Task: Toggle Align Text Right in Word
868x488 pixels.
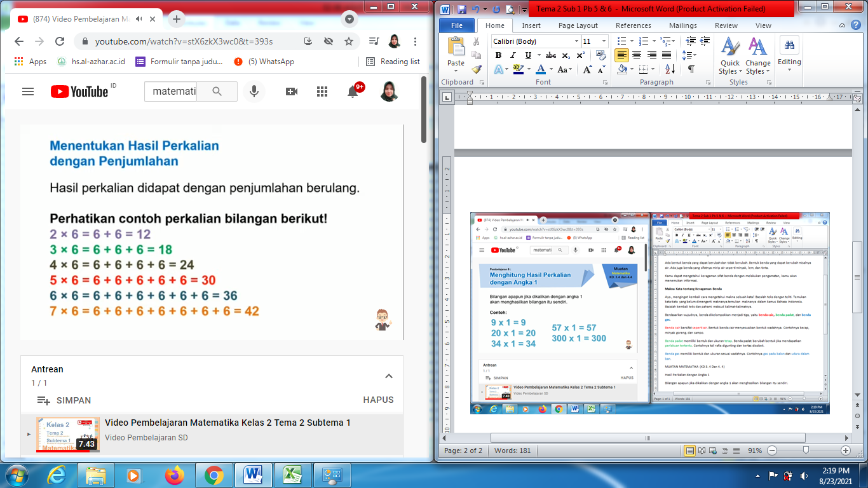Action: (651, 55)
